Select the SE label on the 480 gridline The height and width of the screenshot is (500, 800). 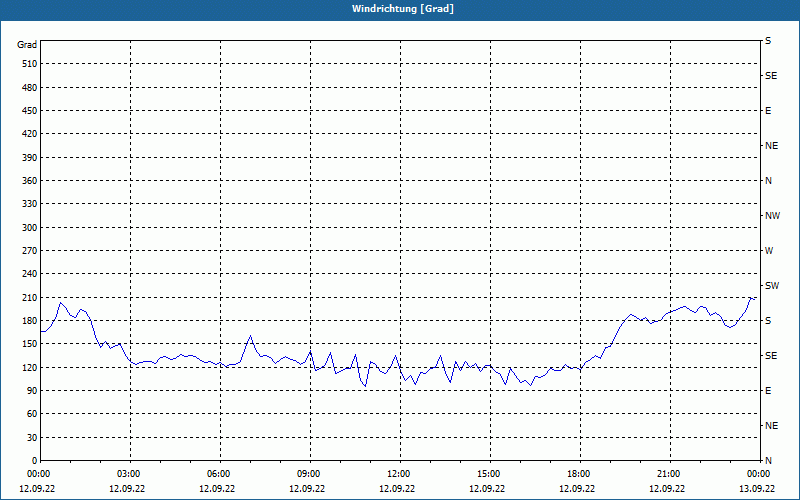click(771, 76)
